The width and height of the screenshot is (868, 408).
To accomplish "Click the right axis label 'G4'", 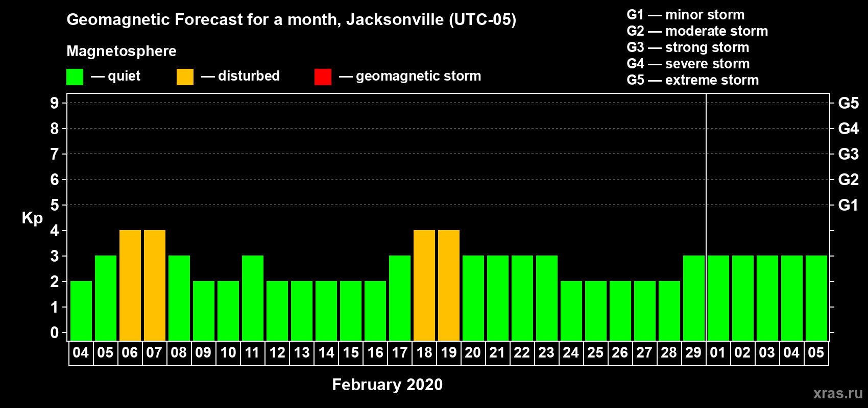I will [849, 129].
